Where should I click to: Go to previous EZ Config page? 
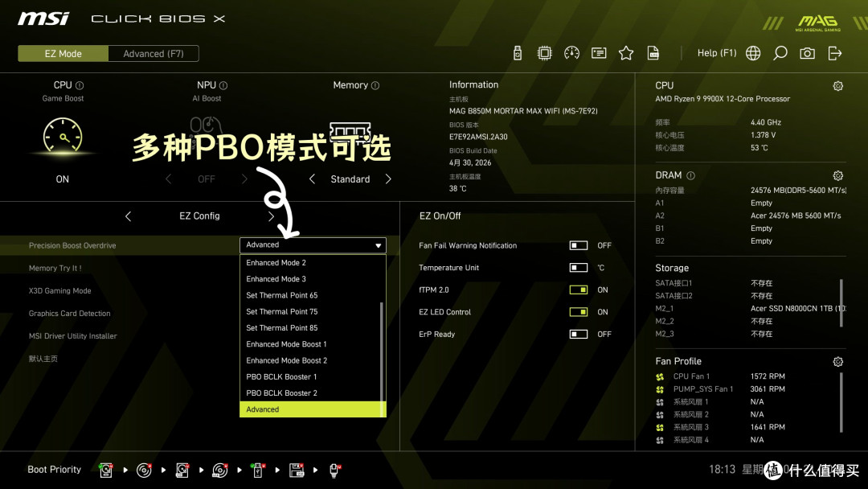pos(129,216)
